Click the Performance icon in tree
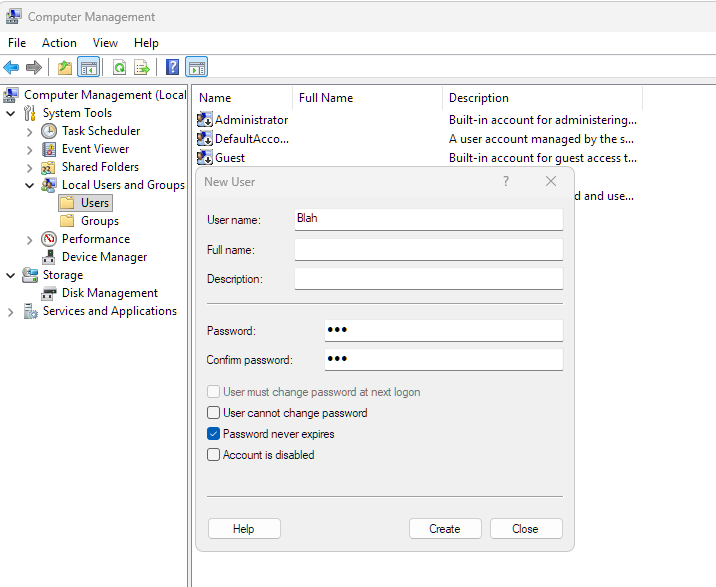The width and height of the screenshot is (716, 587). point(49,239)
